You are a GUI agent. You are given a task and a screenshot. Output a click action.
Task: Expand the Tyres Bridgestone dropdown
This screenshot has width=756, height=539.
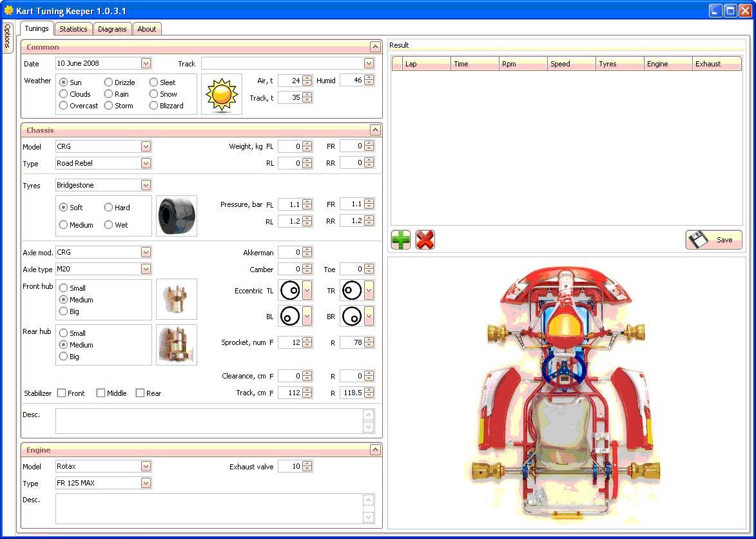tap(146, 186)
